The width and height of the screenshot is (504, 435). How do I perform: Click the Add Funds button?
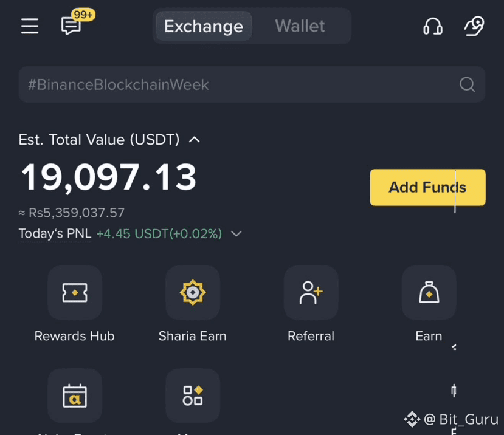coord(427,187)
